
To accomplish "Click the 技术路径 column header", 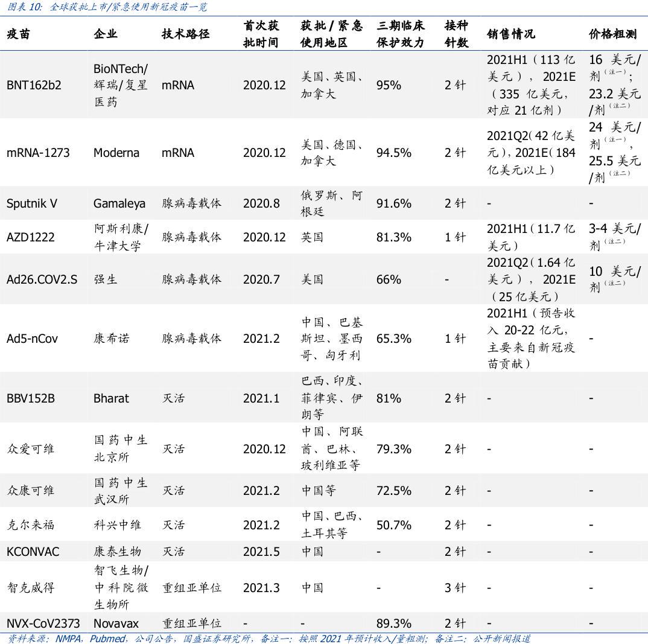I will (x=186, y=34).
